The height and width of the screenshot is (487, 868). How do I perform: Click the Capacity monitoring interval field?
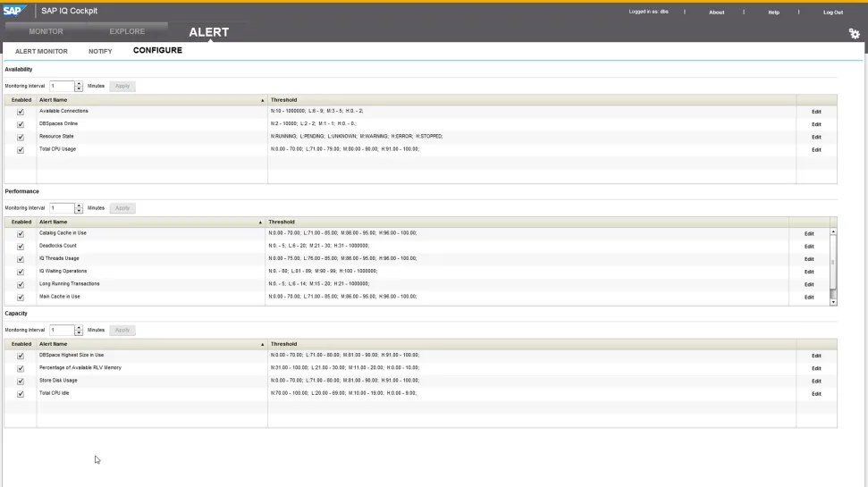(62, 330)
